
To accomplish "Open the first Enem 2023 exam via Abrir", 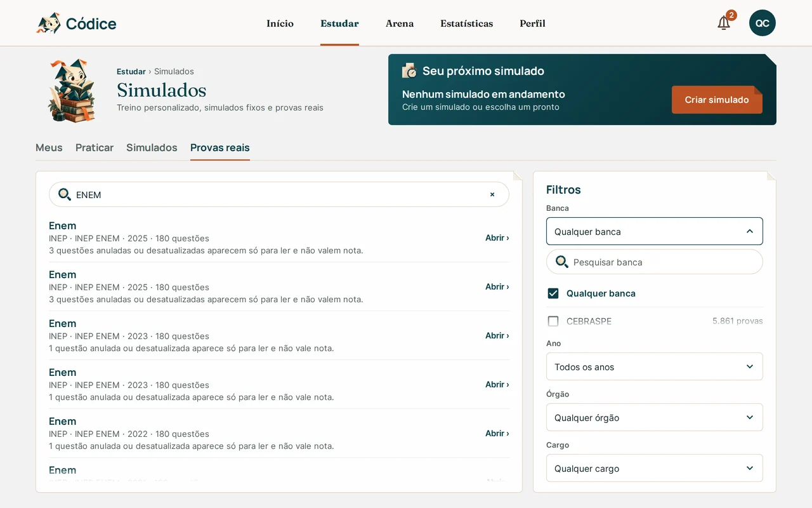I will tap(497, 335).
